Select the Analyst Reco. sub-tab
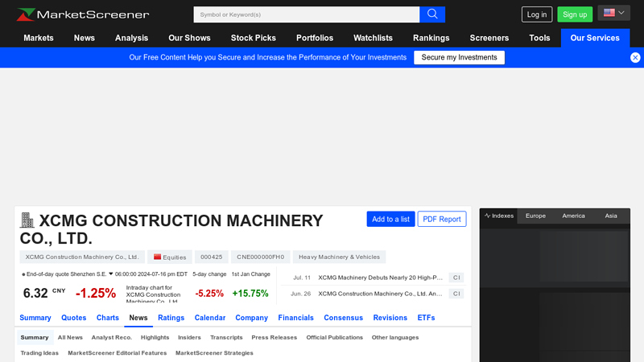 pos(112,337)
